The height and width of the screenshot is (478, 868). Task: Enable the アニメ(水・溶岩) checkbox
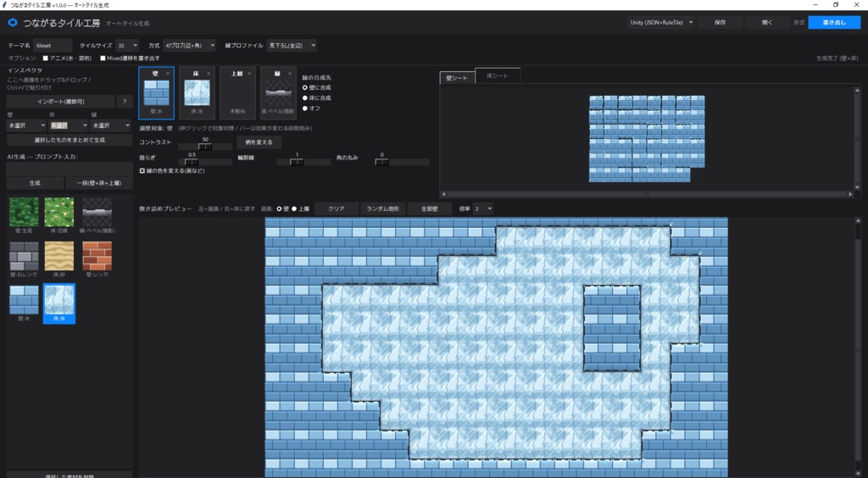click(46, 58)
